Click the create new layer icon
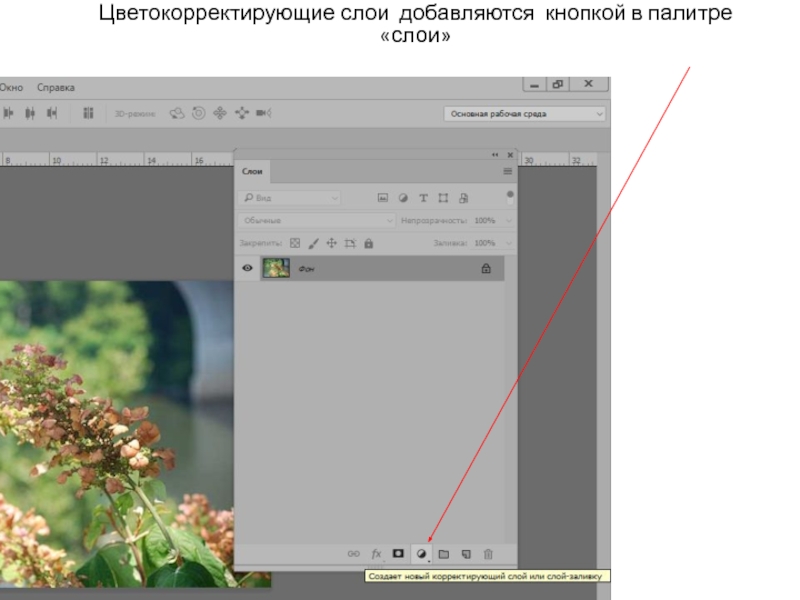This screenshot has height=600, width=800. click(x=466, y=553)
